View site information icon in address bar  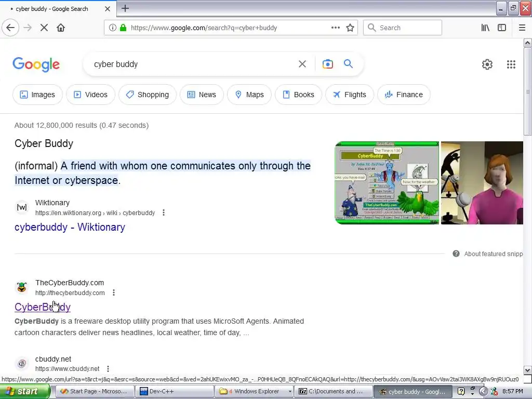tap(113, 28)
